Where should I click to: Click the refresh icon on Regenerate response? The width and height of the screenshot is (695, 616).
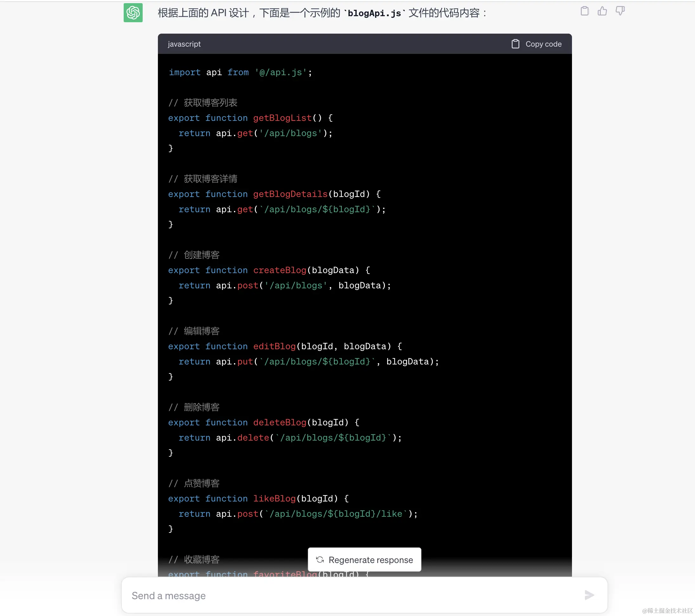320,559
